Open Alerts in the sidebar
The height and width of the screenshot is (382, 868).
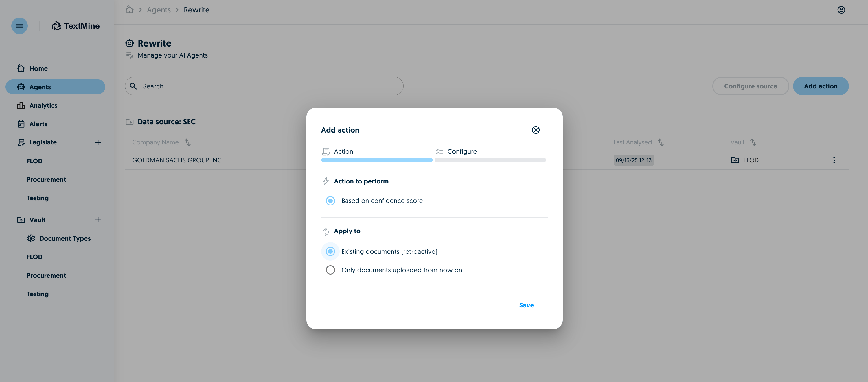(x=55, y=124)
